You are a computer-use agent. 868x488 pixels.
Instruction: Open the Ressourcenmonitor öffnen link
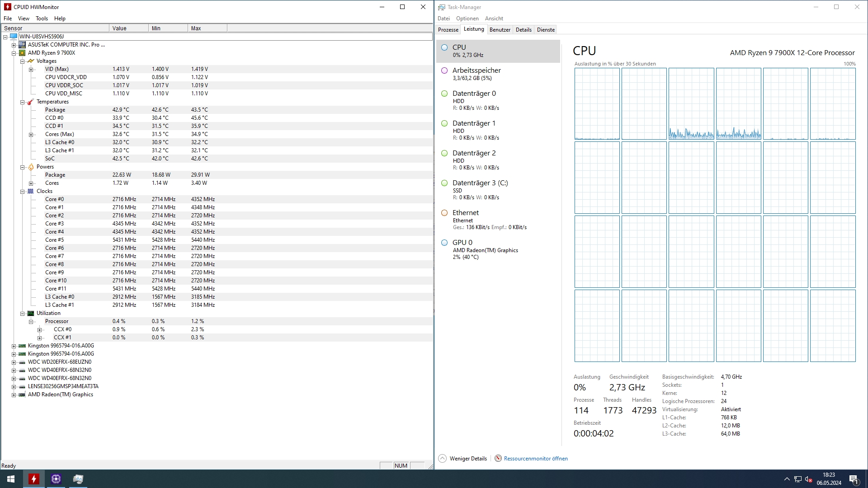click(x=535, y=459)
